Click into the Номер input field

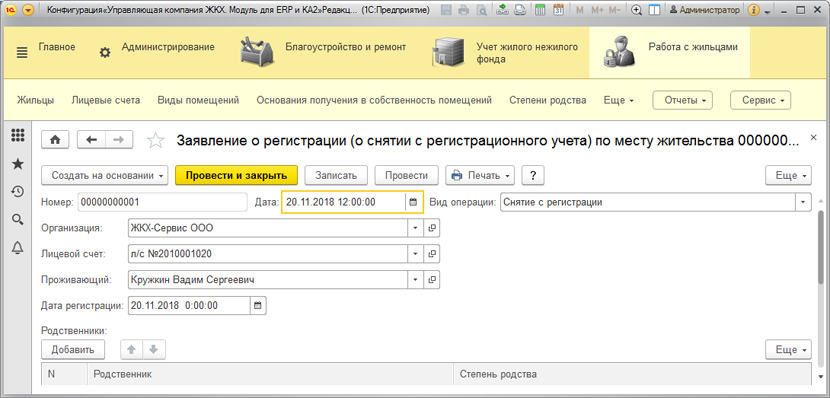click(x=163, y=202)
